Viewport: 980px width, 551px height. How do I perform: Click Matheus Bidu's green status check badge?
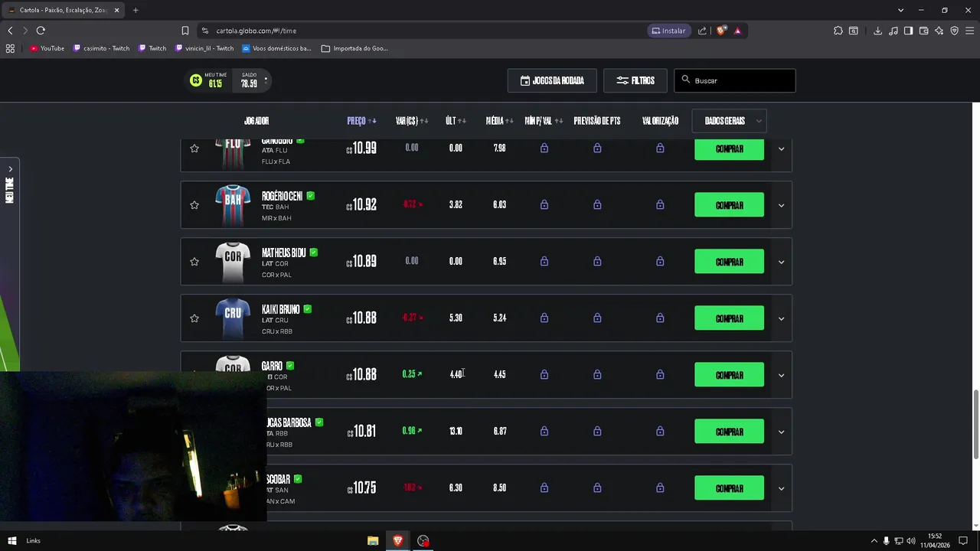pyautogui.click(x=314, y=253)
